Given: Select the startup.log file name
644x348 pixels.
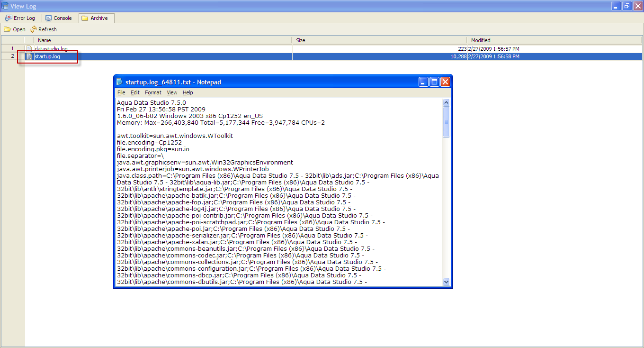Looking at the screenshot, I should tap(47, 56).
